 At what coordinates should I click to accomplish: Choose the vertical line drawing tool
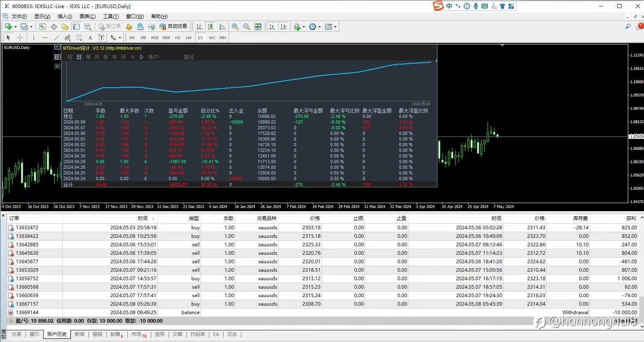click(34, 38)
